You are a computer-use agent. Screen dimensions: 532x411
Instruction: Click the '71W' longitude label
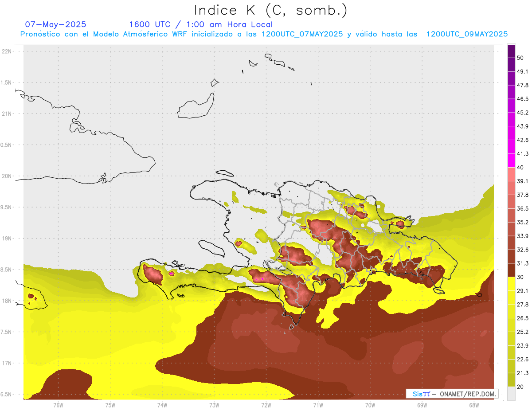tap(318, 405)
